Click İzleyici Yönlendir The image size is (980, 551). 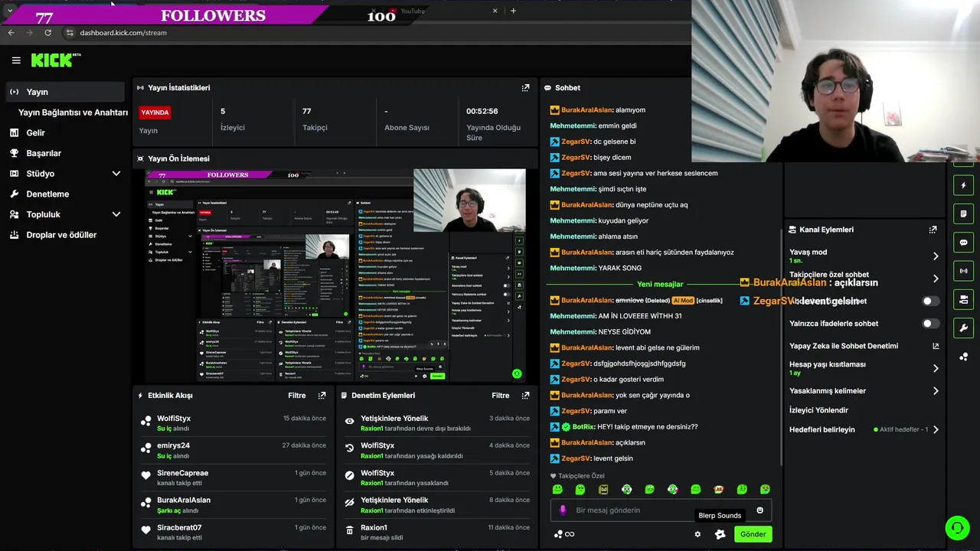[x=818, y=410]
